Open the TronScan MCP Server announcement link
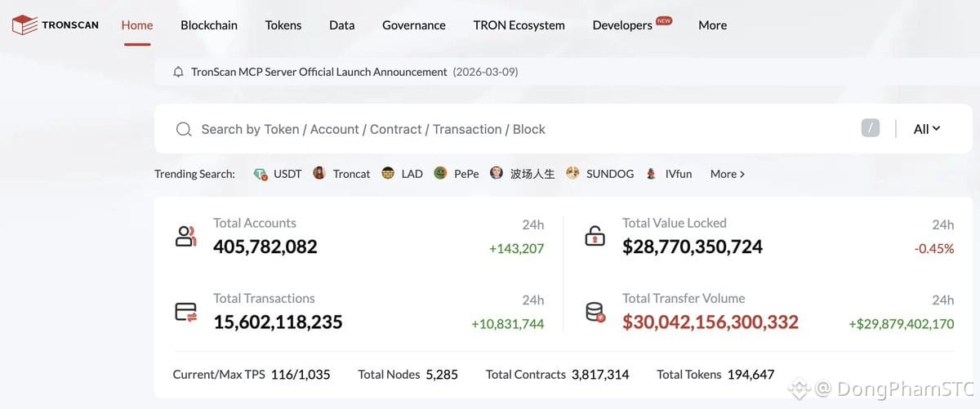 click(319, 72)
